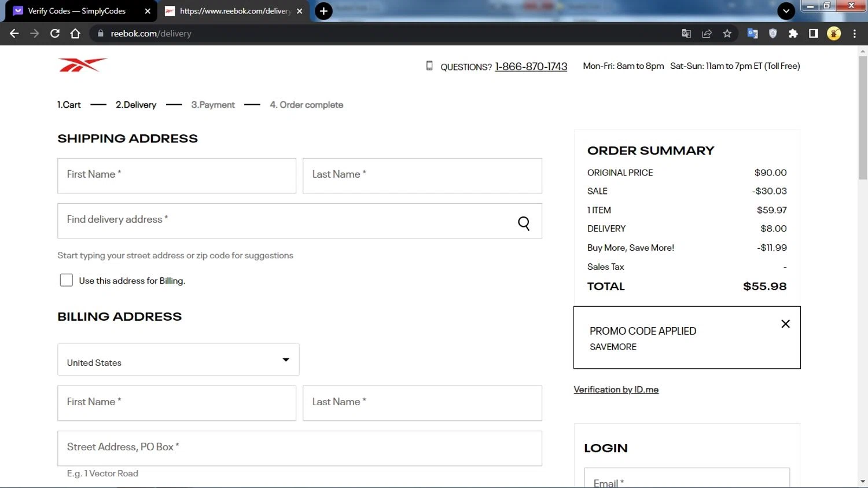Go back with the browser back arrow
The width and height of the screenshot is (868, 488).
pyautogui.click(x=14, y=34)
